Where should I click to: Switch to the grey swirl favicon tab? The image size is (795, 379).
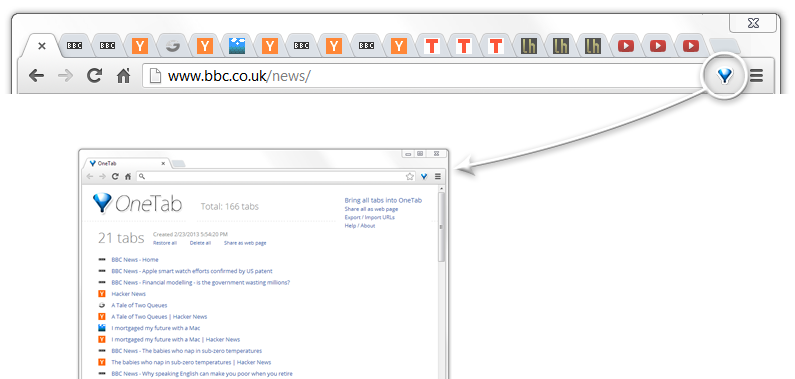coord(172,46)
